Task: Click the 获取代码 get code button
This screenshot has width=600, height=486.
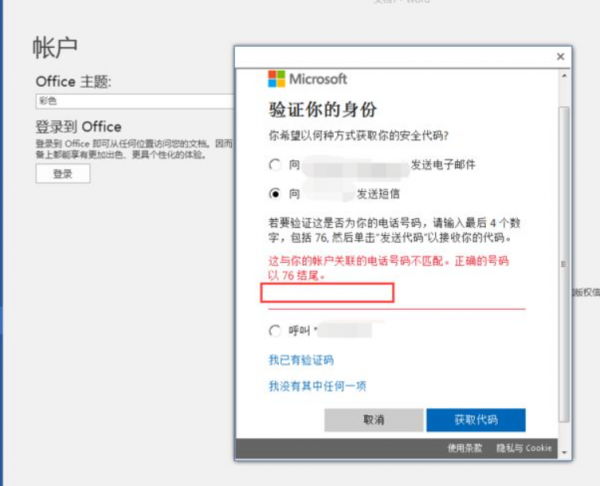Action: coord(476,420)
